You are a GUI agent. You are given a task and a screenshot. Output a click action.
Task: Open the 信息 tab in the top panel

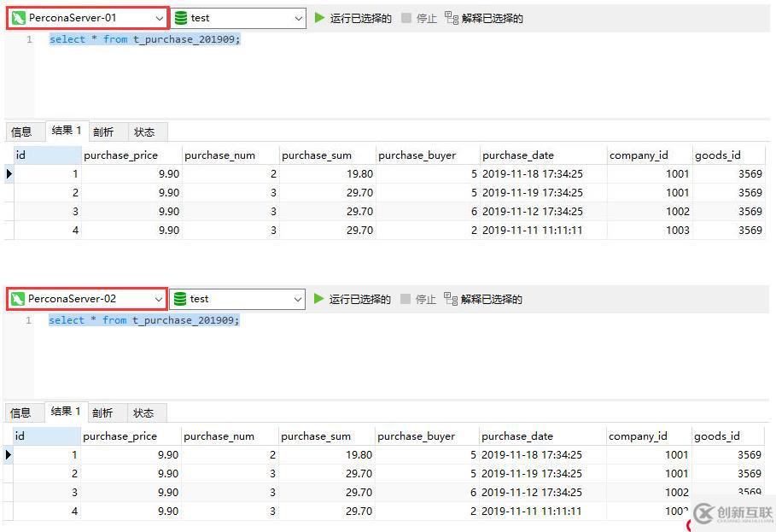click(23, 132)
